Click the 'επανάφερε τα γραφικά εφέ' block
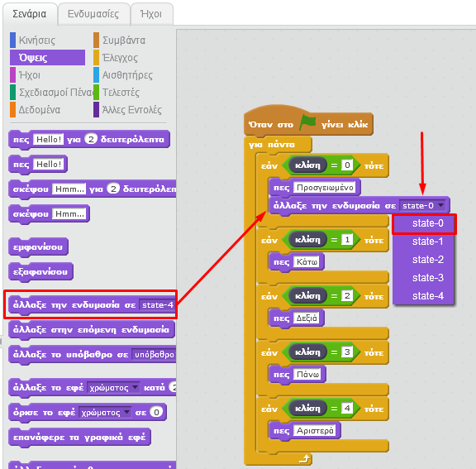 point(79,437)
